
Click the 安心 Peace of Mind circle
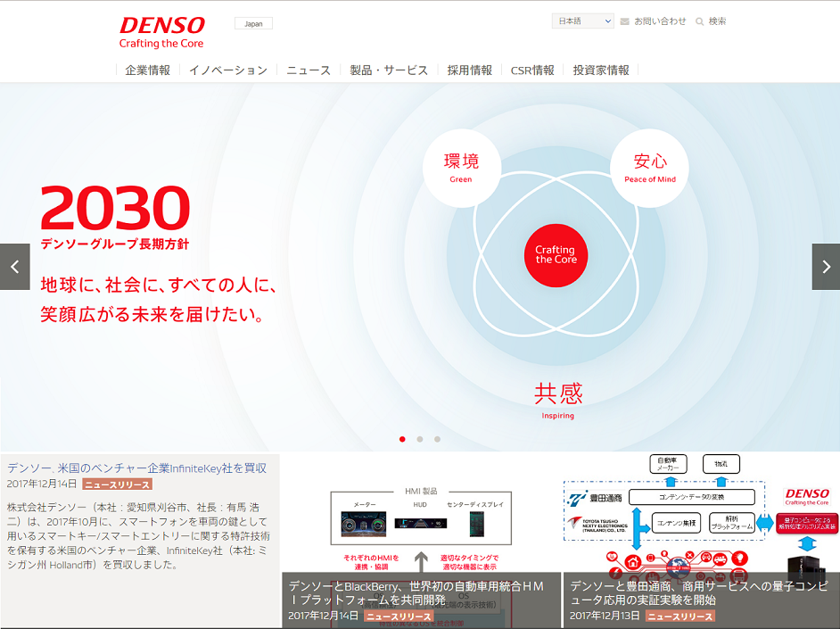click(x=650, y=168)
